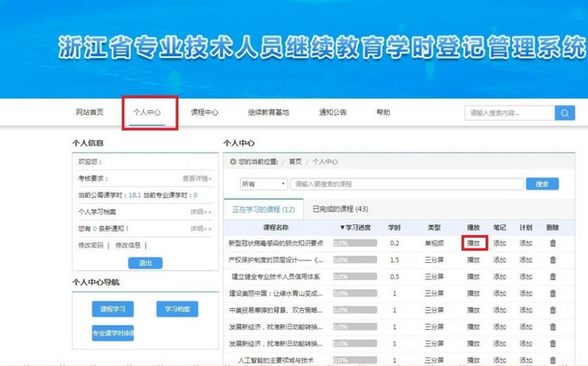
Task: Click the magnifier search icon in top navigation
Action: tap(564, 113)
